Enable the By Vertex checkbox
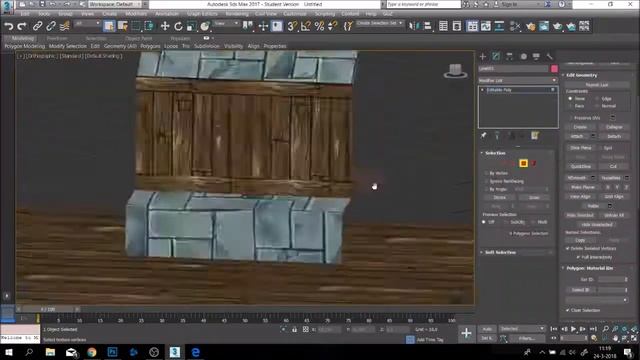This screenshot has height=360, width=640. (x=486, y=173)
